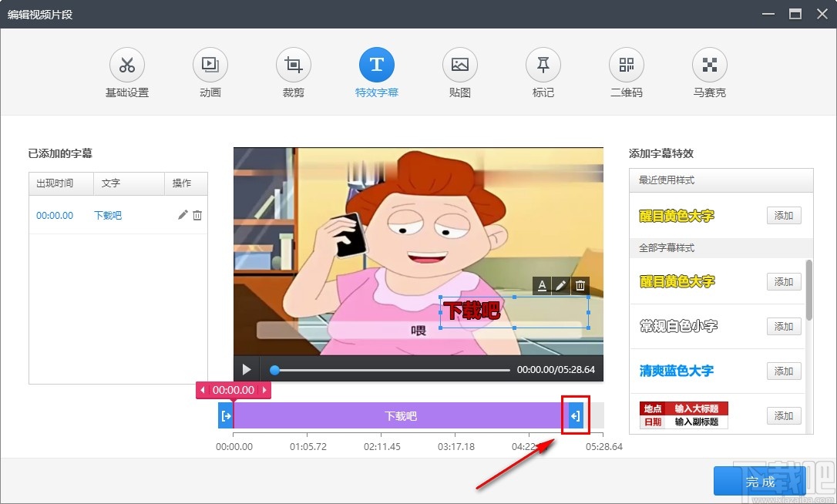837x504 pixels.
Task: Click the 全部字幕样式 section header
Action: (721, 247)
